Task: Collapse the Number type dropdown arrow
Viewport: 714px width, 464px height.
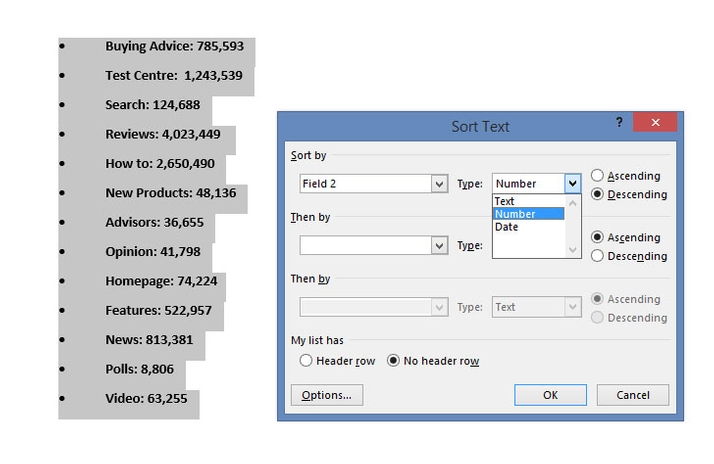Action: (572, 184)
